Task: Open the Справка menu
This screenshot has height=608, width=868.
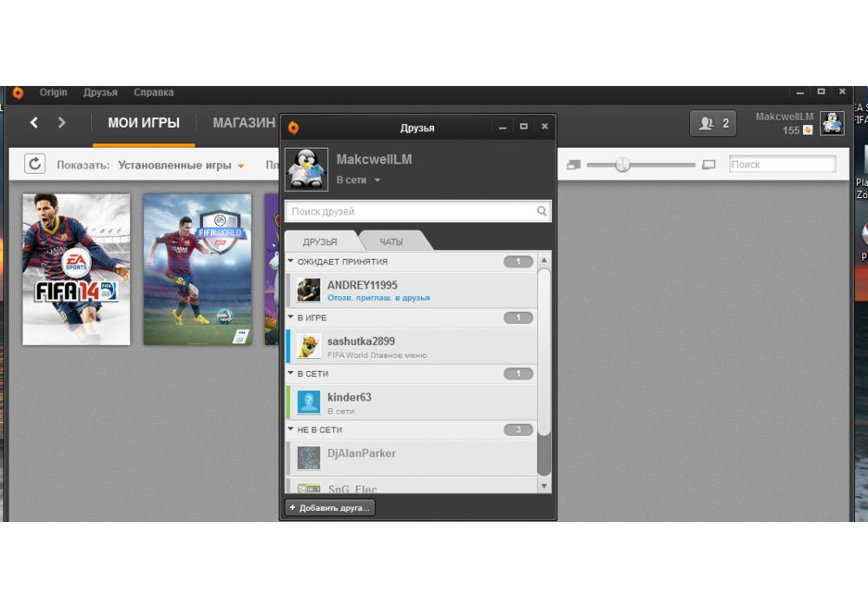Action: click(154, 92)
